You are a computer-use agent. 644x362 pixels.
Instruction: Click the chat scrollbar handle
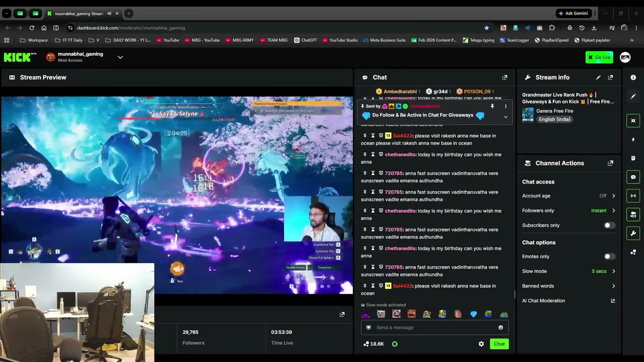click(x=514, y=294)
